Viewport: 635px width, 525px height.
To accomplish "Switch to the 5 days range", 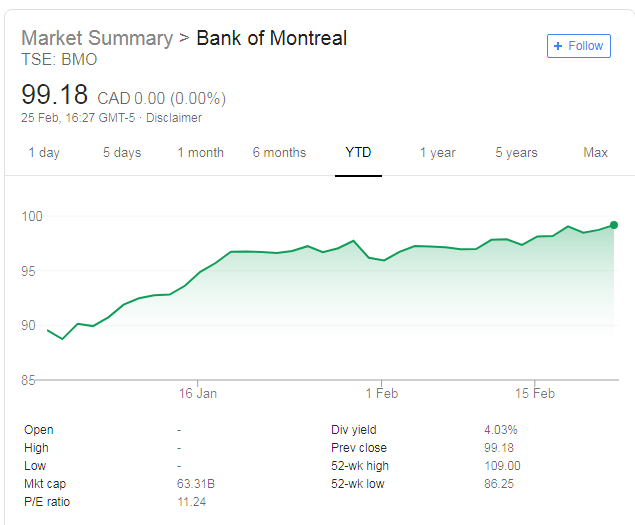I will click(122, 153).
